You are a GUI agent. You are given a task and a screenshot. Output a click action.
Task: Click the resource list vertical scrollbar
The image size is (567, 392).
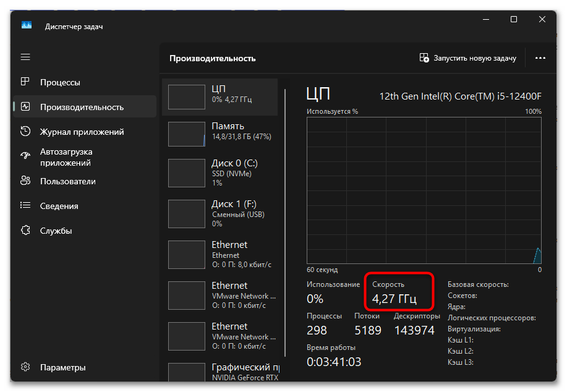[x=285, y=223]
